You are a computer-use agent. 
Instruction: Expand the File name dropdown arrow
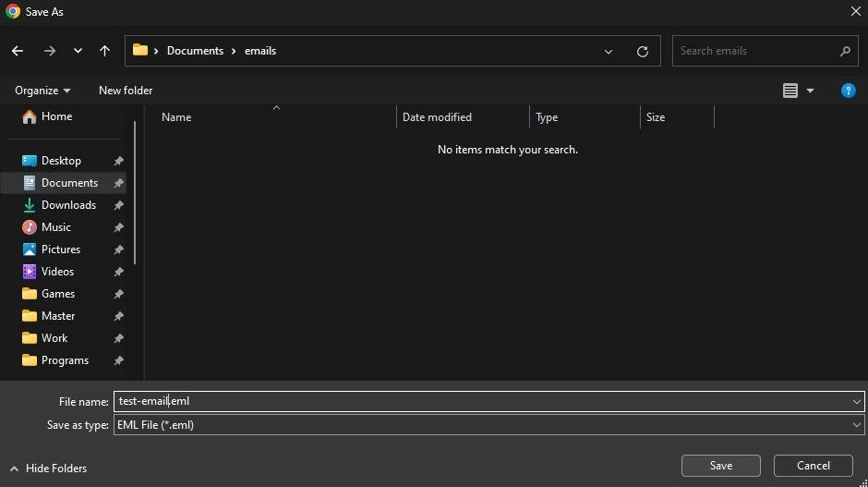click(856, 402)
